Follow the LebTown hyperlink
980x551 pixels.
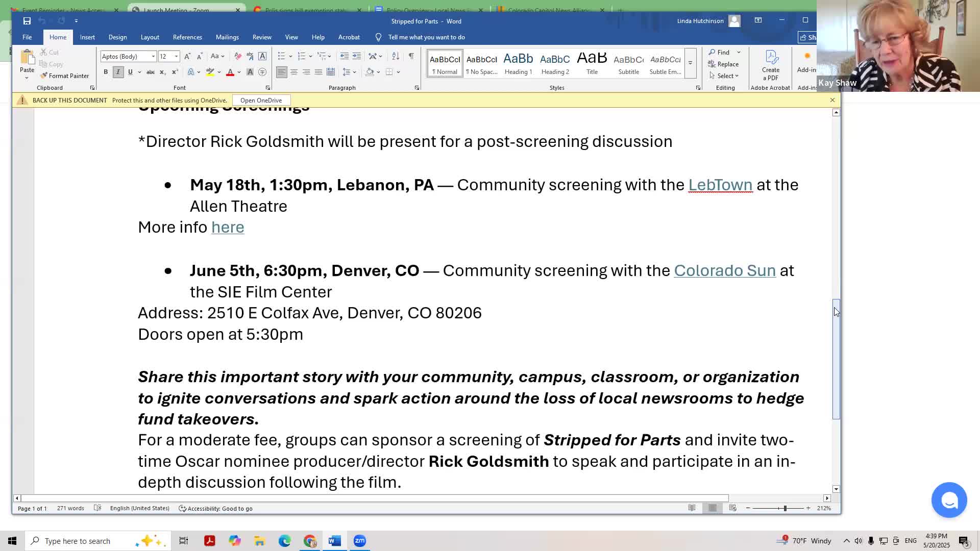tap(720, 185)
